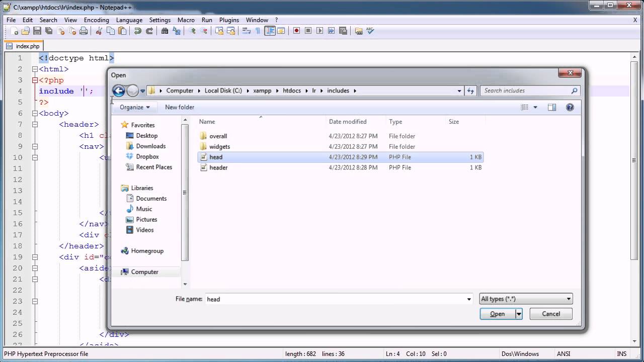This screenshot has height=362, width=644.
Task: Click the Find binoculars icon
Action: click(165, 31)
